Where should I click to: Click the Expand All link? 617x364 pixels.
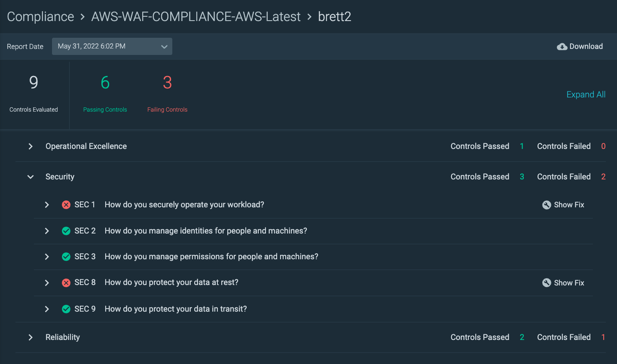[586, 94]
